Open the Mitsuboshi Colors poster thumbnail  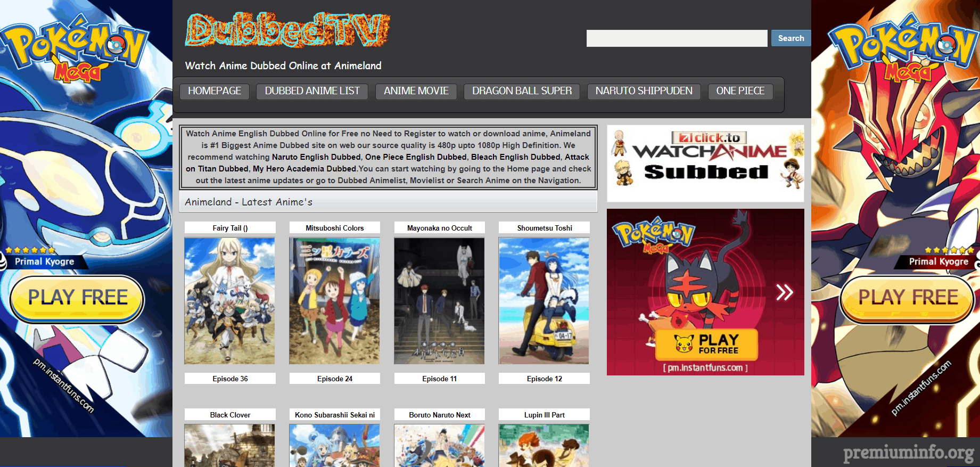(x=334, y=301)
